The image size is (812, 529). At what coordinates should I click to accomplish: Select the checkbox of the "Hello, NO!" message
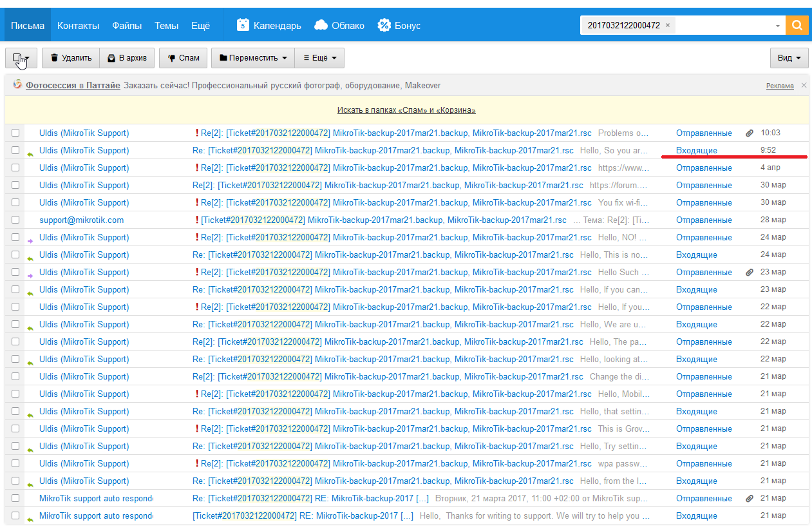click(15, 237)
